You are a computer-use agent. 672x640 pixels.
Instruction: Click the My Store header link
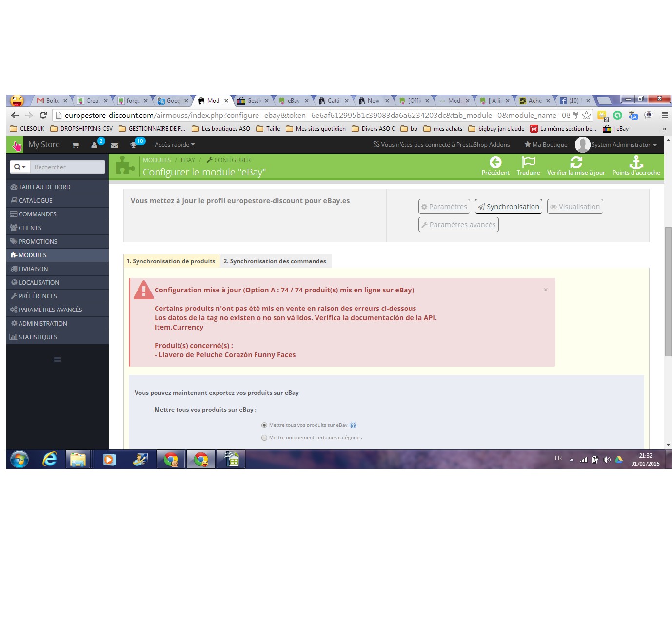[x=44, y=145]
